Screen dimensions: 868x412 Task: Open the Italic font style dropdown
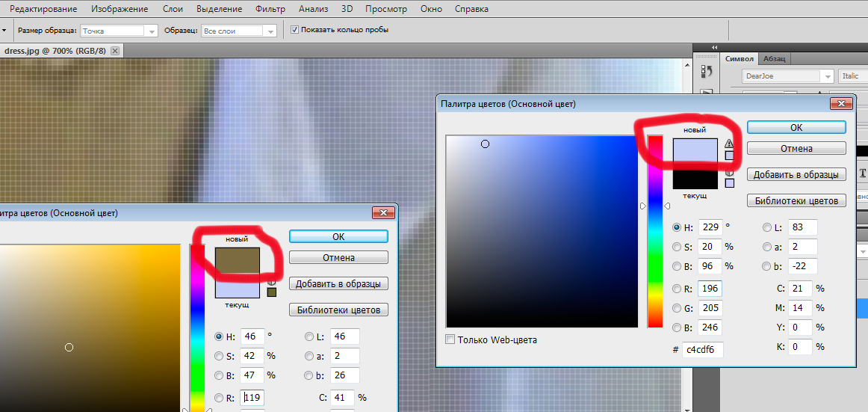coord(853,76)
